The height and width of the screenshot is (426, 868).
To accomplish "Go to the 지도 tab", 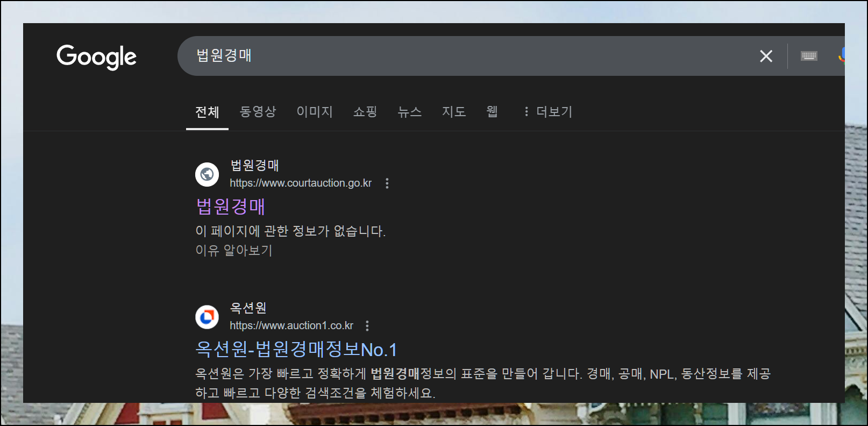I will coord(454,111).
